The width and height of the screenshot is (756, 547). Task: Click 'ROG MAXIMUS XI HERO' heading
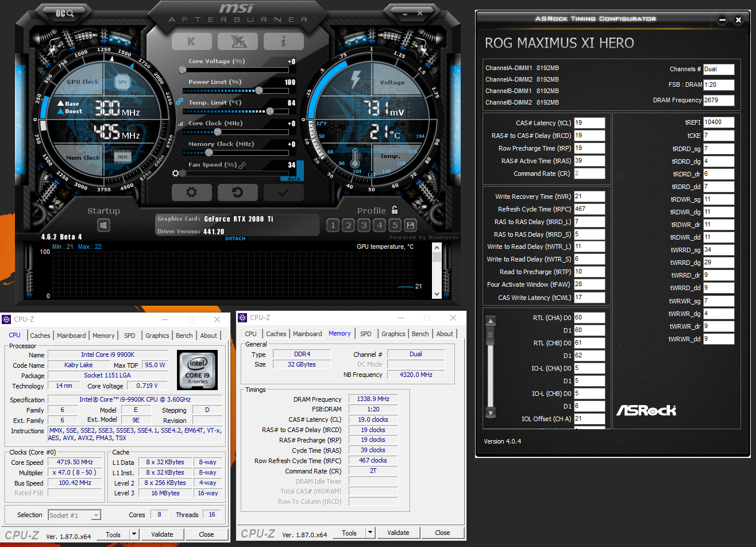click(x=560, y=43)
